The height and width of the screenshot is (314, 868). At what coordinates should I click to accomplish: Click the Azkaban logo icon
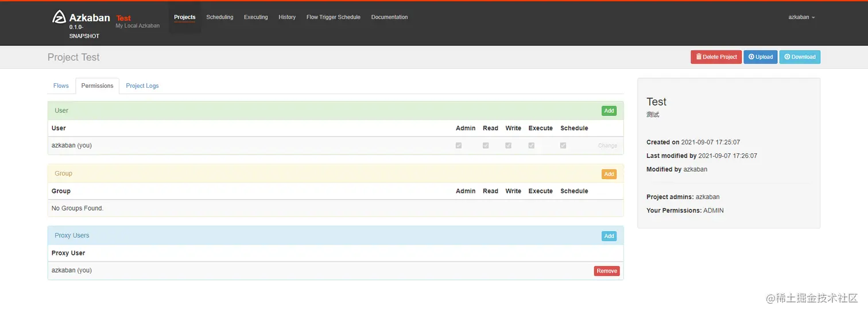(x=59, y=17)
